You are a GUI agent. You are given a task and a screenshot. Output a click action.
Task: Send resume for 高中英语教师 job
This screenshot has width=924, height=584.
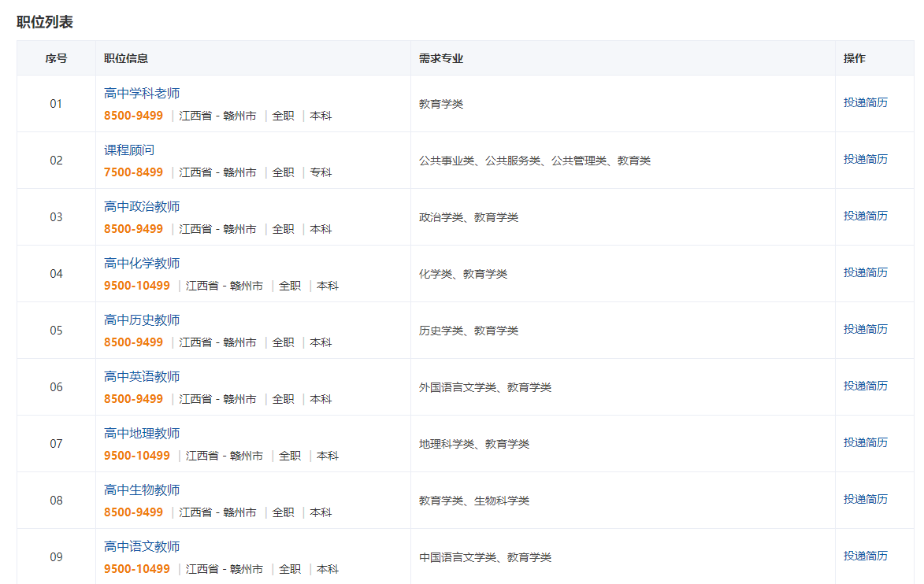tap(865, 386)
